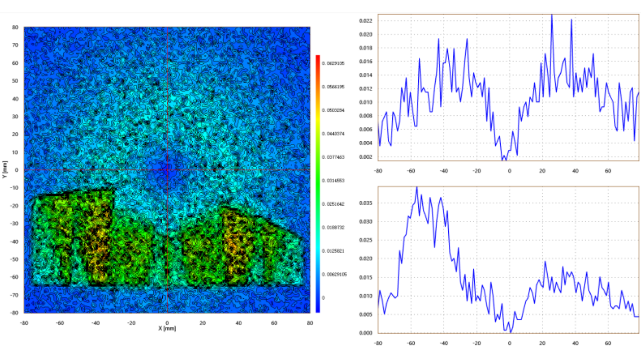Click the green middle section of the color scale bar

point(318,180)
